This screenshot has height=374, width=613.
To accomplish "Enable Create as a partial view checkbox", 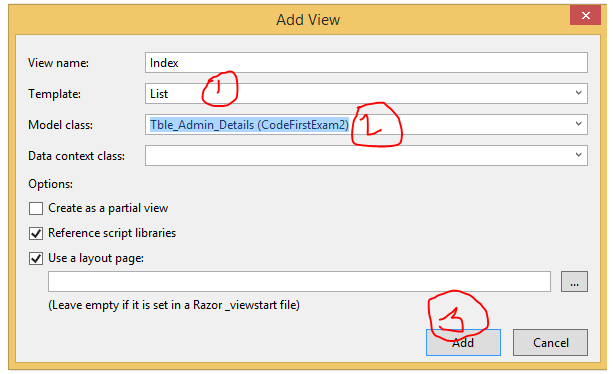I will (36, 208).
